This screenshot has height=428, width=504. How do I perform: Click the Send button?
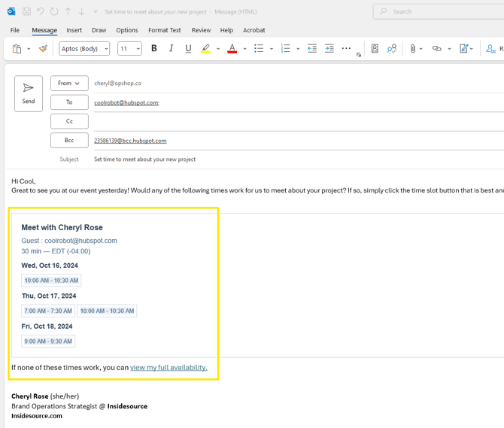click(29, 93)
